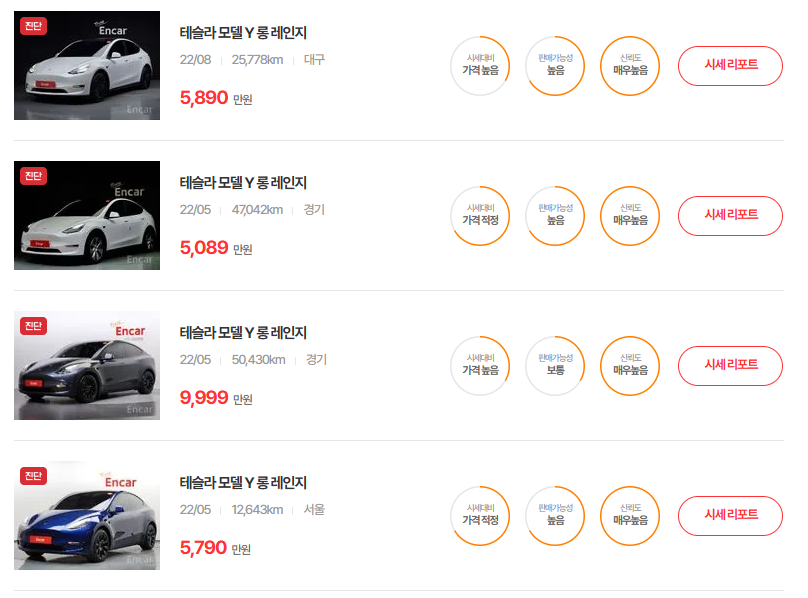
Task: Select the 신뢰도 매우높음 gauge on the 47,042km listing
Action: tap(630, 215)
